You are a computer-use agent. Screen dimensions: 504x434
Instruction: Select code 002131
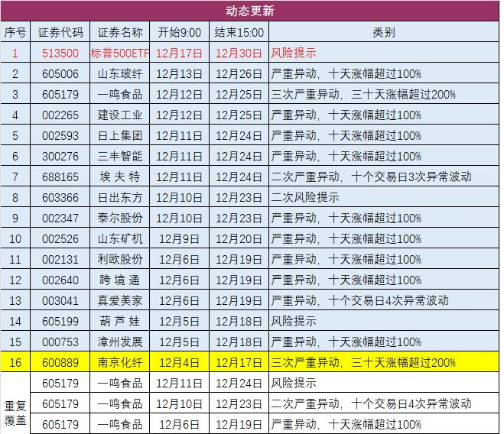click(x=60, y=259)
